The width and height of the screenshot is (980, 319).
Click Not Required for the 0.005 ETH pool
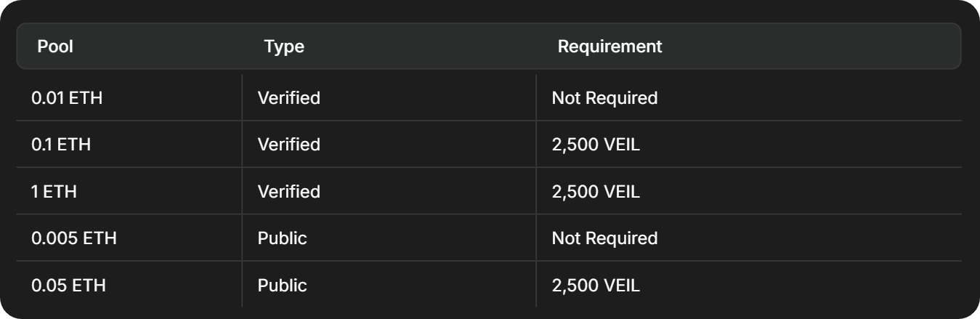tap(604, 238)
